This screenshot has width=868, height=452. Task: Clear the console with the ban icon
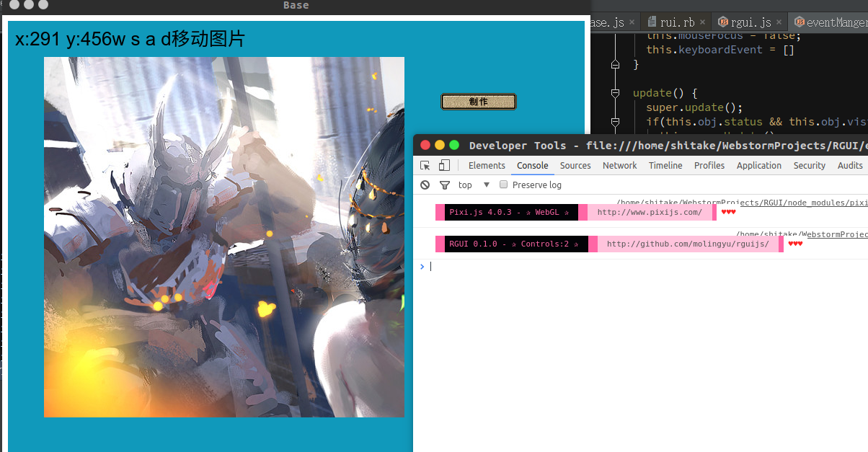(x=425, y=185)
